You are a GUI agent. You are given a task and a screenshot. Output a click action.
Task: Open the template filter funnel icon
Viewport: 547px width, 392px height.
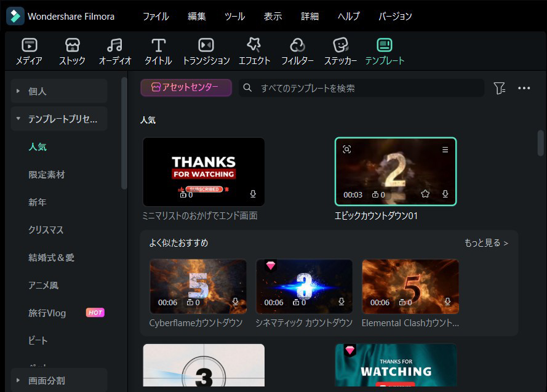(x=500, y=88)
